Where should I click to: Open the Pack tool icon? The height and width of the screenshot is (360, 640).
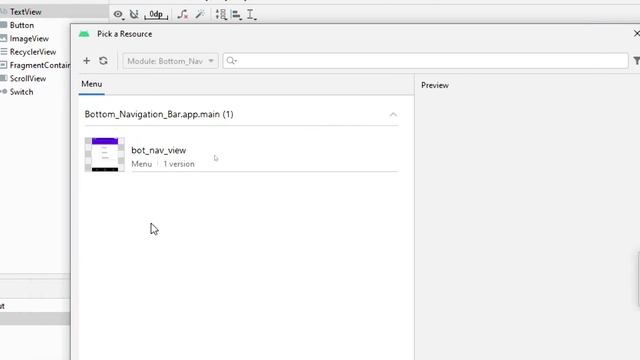point(221,15)
